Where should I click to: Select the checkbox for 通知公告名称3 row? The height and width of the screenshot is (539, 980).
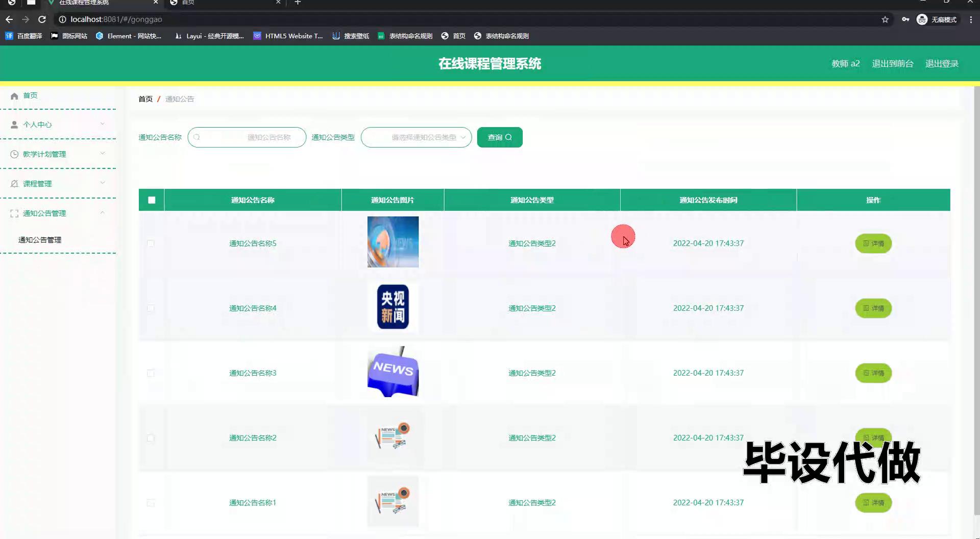(x=151, y=373)
